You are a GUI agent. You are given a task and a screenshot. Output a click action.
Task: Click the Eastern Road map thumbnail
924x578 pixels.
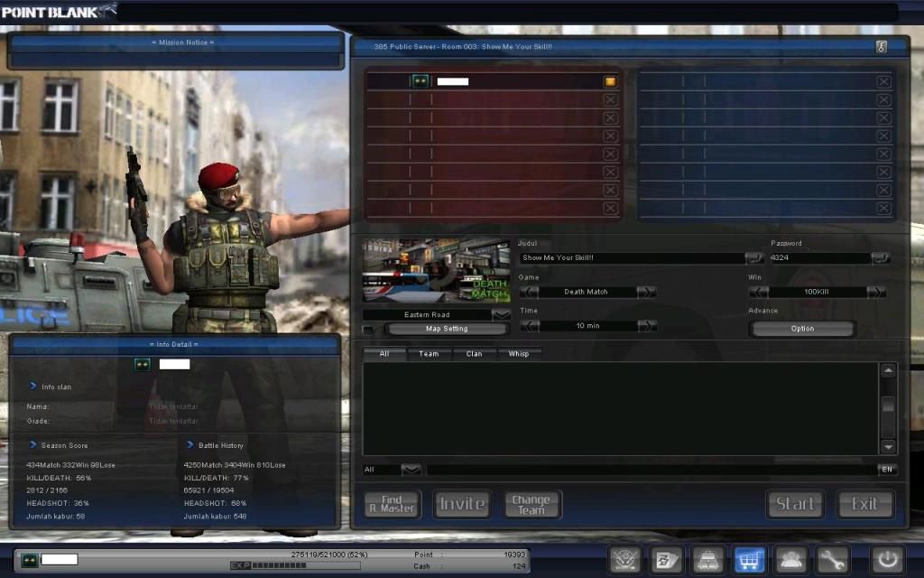click(x=436, y=271)
